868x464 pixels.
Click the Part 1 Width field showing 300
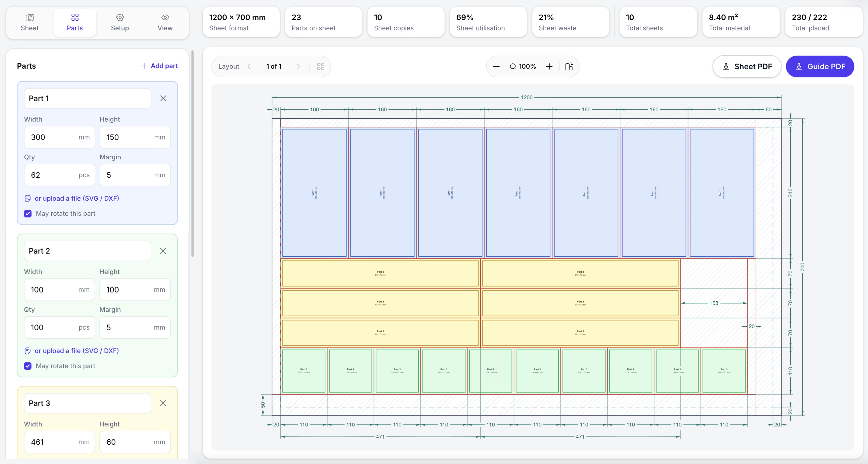(x=60, y=137)
